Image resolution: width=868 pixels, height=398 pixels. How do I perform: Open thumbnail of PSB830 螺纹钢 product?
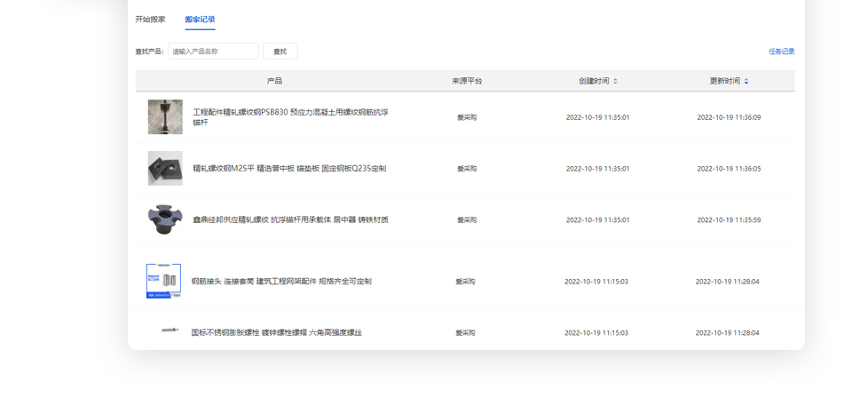(x=165, y=117)
